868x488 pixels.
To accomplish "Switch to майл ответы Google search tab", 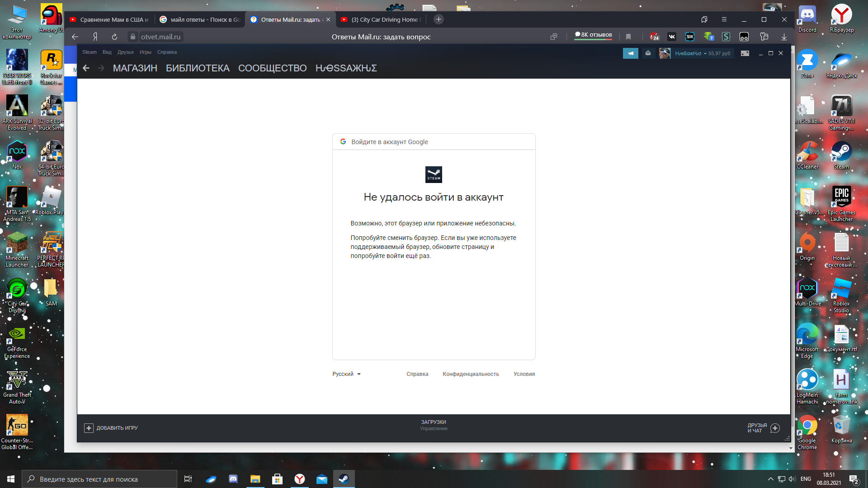I will point(200,19).
